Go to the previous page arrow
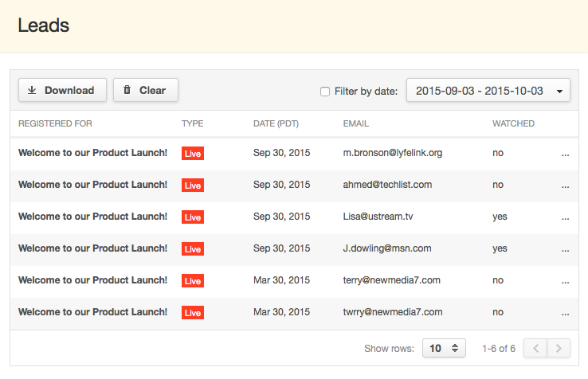This screenshot has height=379, width=588. coord(535,348)
